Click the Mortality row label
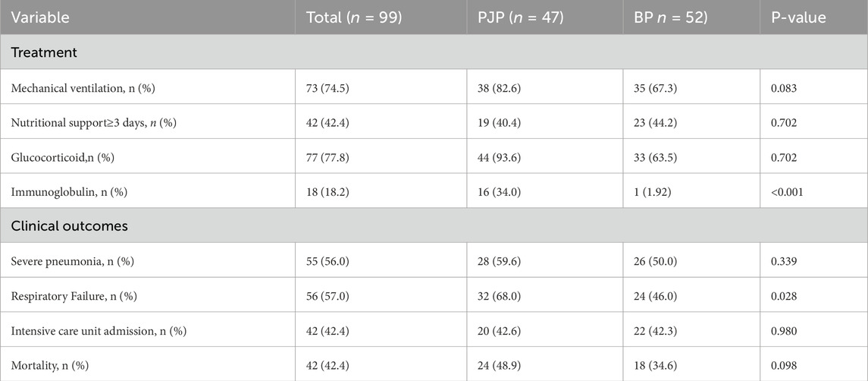This screenshot has height=381, width=868. pos(49,365)
